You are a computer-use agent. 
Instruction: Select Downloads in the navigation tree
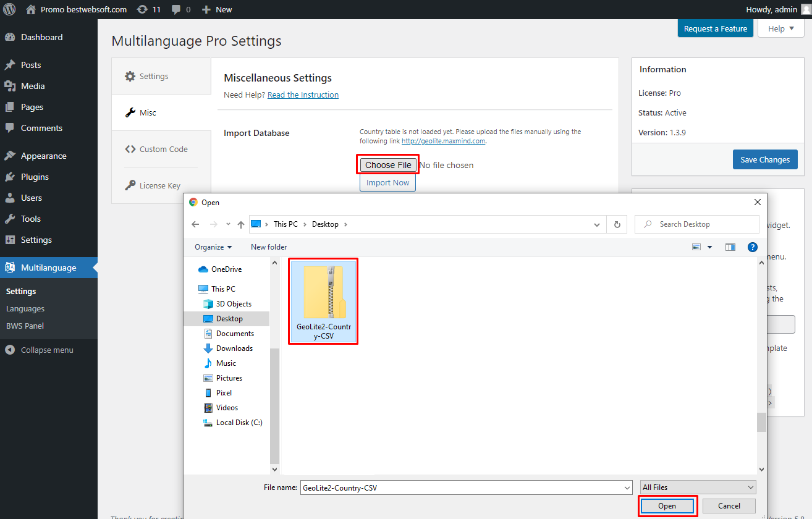(234, 348)
